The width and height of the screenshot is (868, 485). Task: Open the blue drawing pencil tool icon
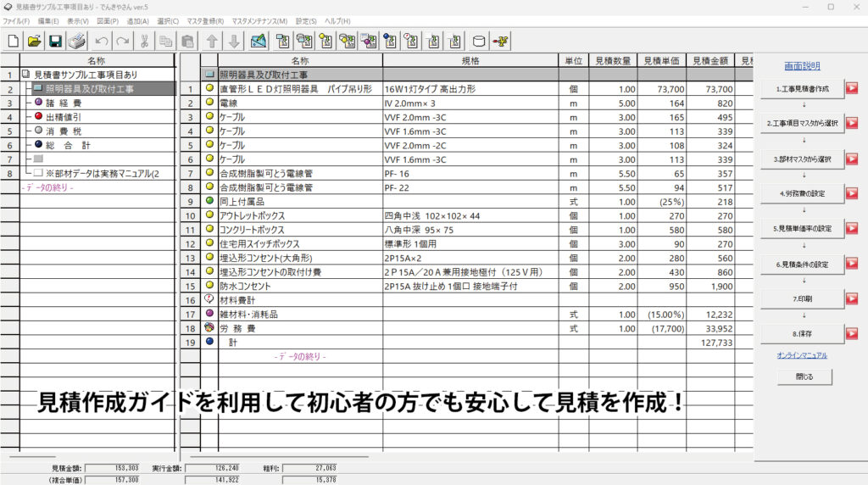[x=259, y=41]
